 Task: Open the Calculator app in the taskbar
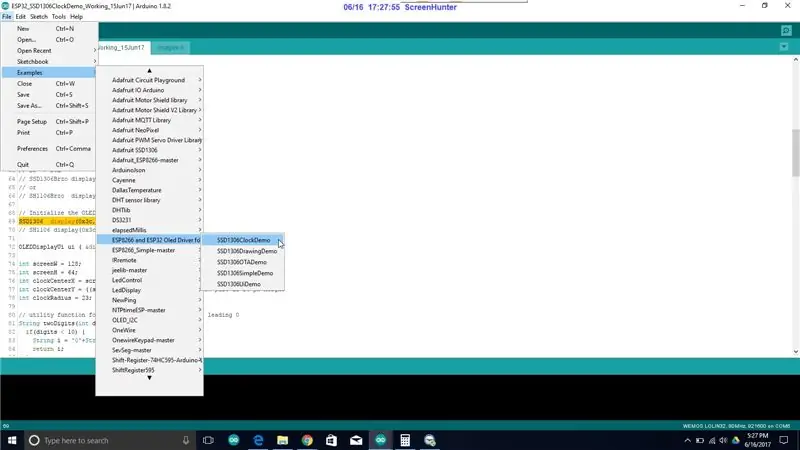(405, 440)
